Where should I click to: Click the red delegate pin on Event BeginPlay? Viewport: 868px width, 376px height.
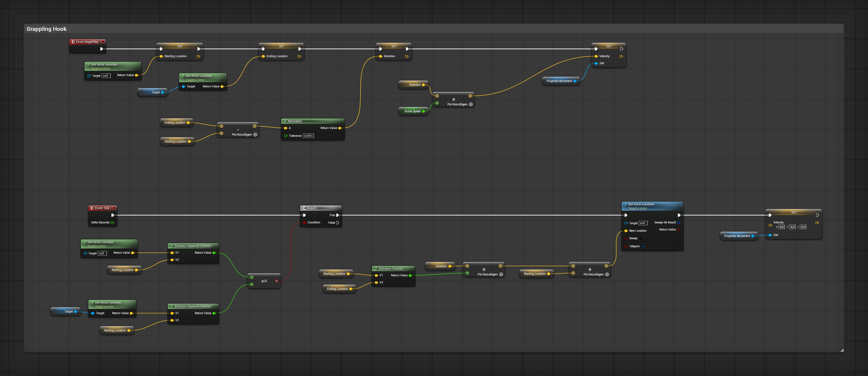click(103, 42)
